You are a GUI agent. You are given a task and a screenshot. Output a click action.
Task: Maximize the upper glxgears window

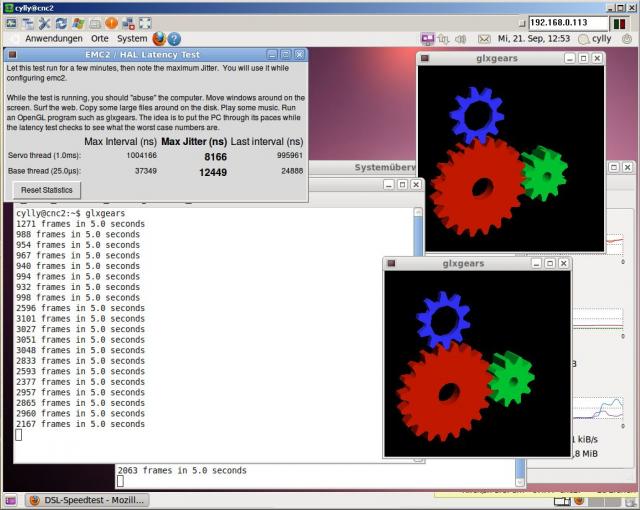coord(583,58)
